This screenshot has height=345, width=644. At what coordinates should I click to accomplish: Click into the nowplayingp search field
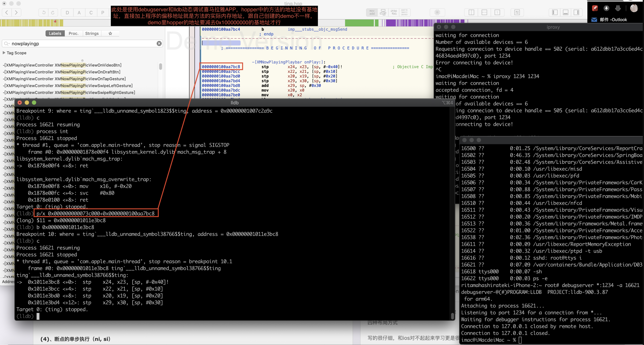(83, 43)
